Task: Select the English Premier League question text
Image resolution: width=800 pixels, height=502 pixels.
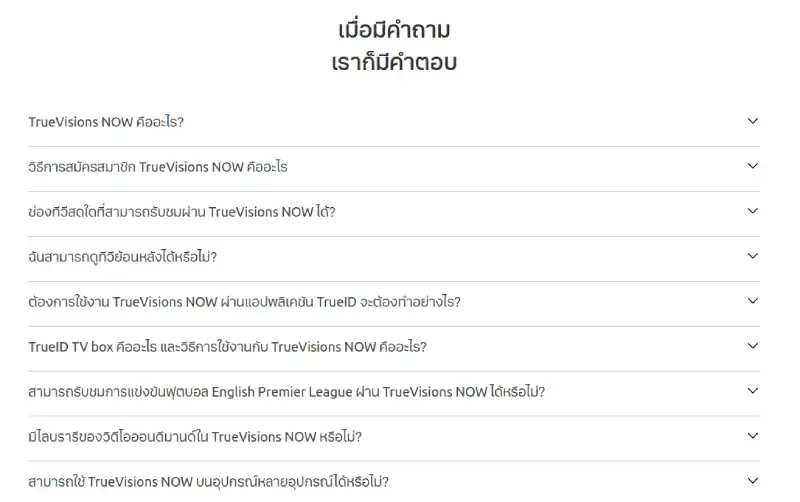Action: (x=286, y=392)
